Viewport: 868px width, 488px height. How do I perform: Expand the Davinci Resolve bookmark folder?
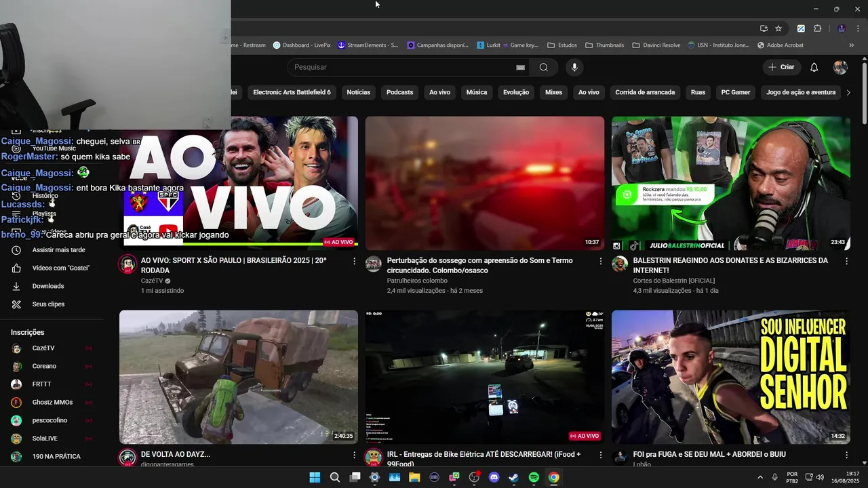[656, 45]
